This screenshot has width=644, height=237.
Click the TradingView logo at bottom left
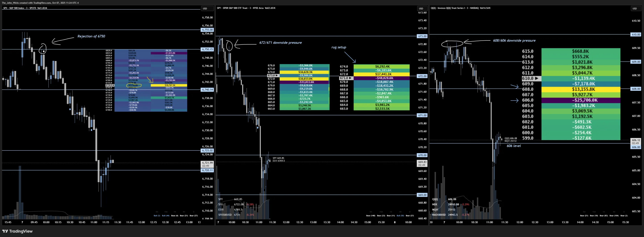tap(17, 231)
